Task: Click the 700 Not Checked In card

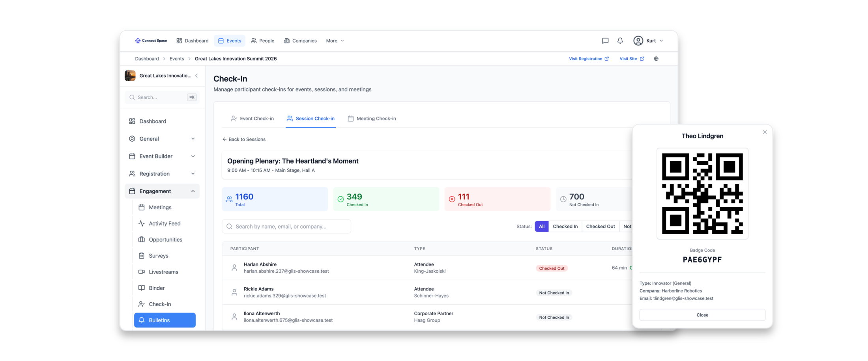Action: 594,199
